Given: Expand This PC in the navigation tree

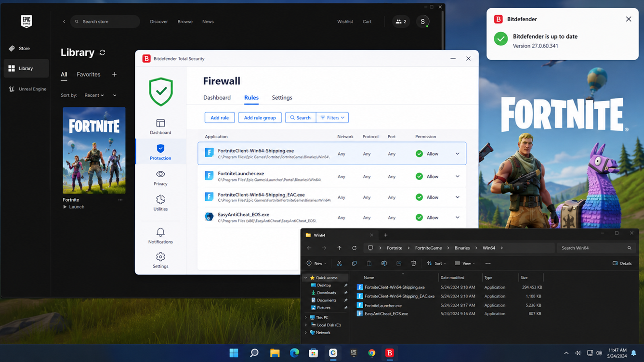Looking at the screenshot, I should click(x=305, y=318).
